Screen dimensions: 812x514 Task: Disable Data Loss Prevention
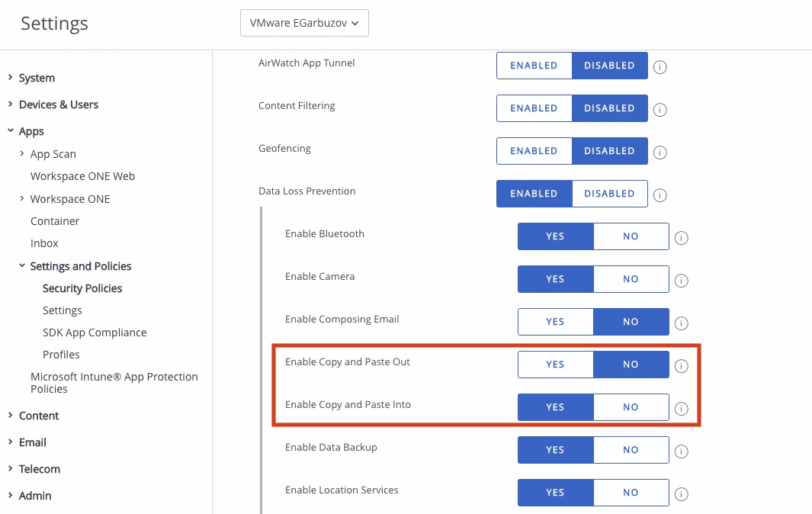[609, 194]
